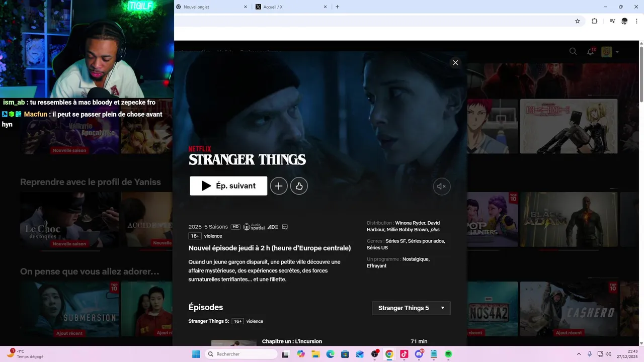Bookmark this page with star icon
This screenshot has width=644, height=362.
point(578,21)
